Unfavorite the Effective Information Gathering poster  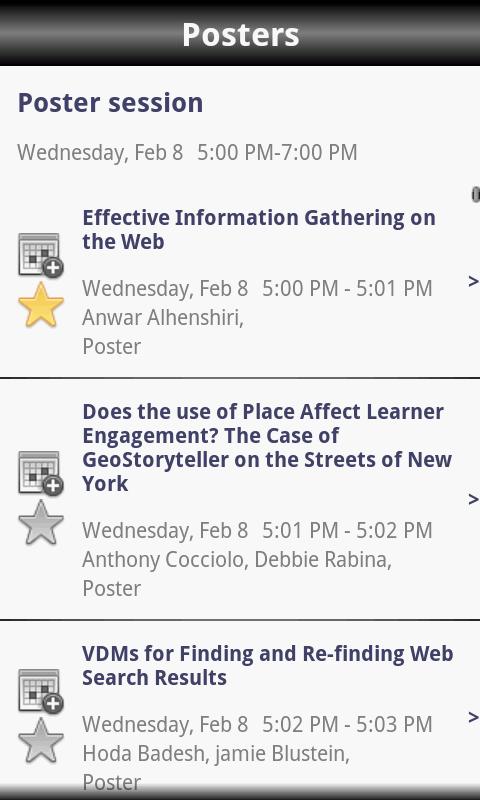click(41, 305)
